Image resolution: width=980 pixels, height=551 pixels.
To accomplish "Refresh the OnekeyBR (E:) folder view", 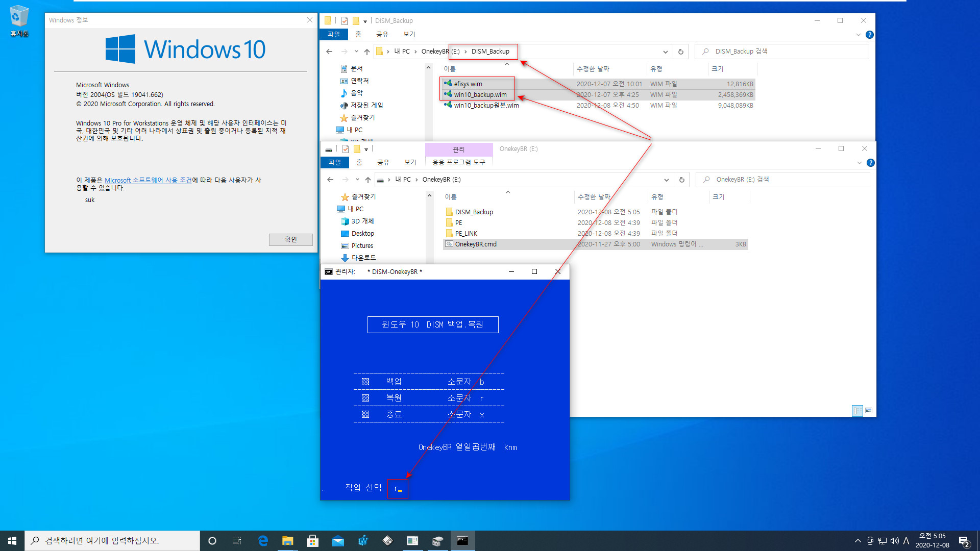I will click(x=681, y=180).
